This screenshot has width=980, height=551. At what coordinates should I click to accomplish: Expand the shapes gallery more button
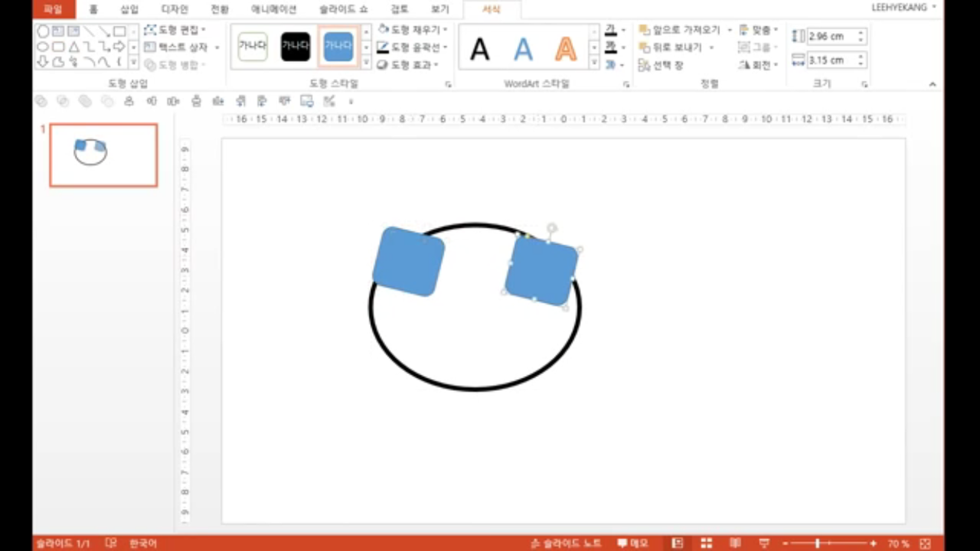point(133,61)
